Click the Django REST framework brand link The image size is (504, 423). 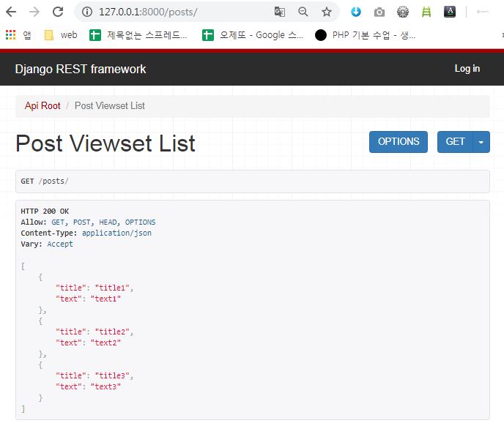tap(81, 69)
